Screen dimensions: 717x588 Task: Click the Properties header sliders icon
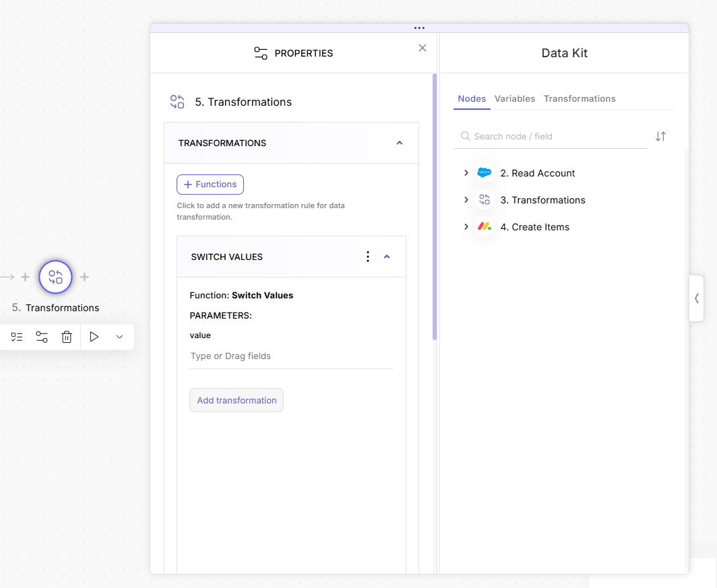(x=261, y=53)
